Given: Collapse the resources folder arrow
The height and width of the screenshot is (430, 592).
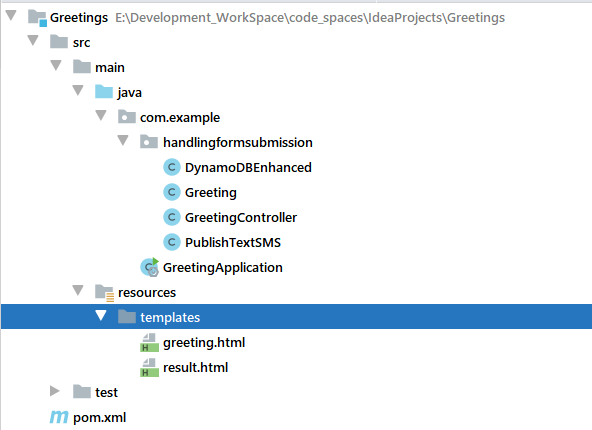Looking at the screenshot, I should [78, 290].
